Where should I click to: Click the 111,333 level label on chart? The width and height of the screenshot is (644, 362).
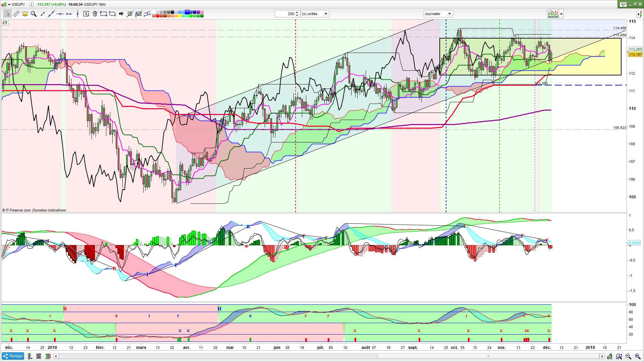(x=541, y=83)
